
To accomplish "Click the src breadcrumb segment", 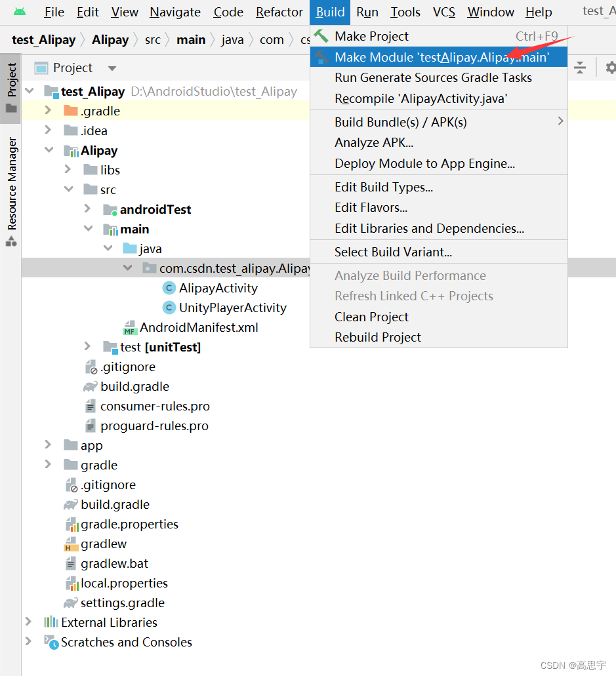I will [153, 39].
